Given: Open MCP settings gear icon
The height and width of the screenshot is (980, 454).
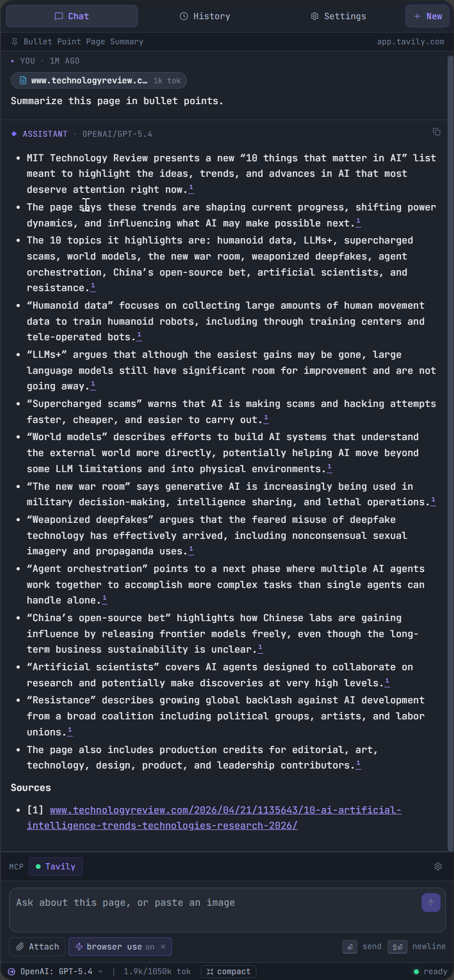Looking at the screenshot, I should coord(438,866).
